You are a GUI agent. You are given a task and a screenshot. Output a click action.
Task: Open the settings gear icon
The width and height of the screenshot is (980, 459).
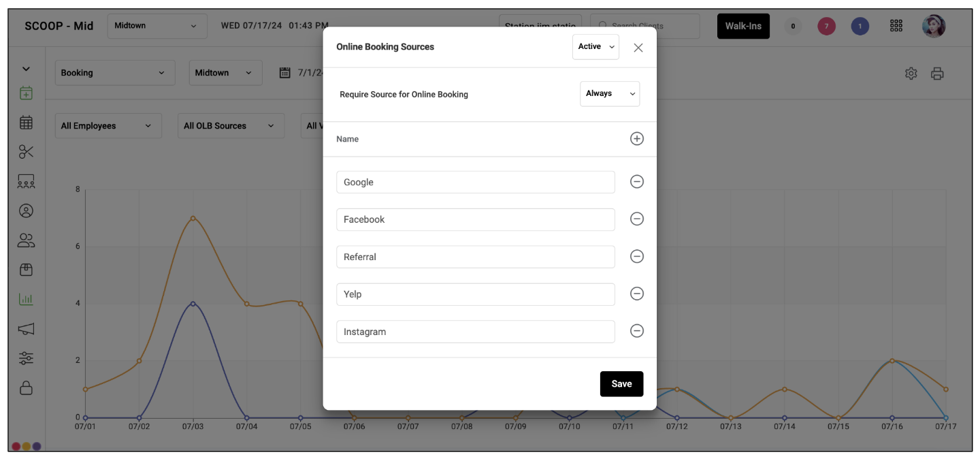pyautogui.click(x=911, y=74)
